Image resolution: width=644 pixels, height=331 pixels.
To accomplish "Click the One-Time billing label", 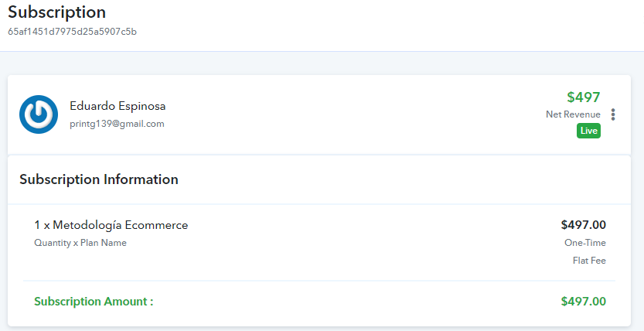I will coord(584,243).
